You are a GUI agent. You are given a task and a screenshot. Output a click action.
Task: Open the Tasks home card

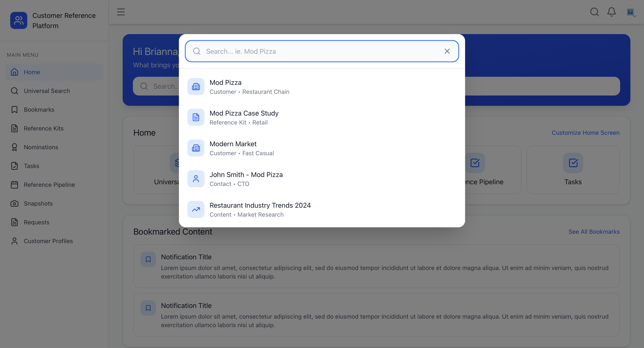pos(573,170)
